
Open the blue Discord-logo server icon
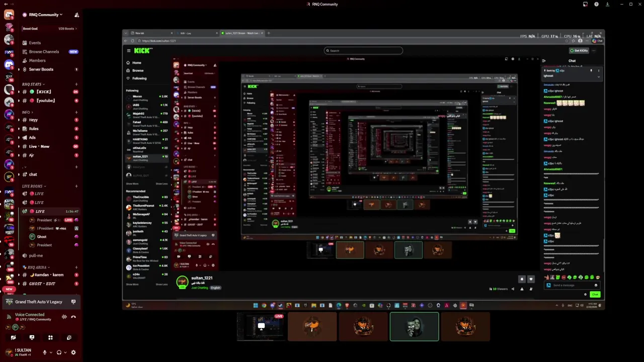pos(9,64)
